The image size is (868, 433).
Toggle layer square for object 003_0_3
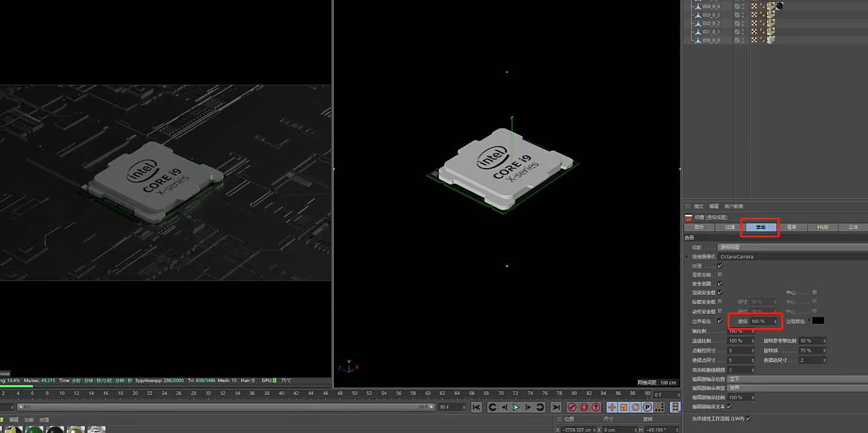(x=737, y=14)
